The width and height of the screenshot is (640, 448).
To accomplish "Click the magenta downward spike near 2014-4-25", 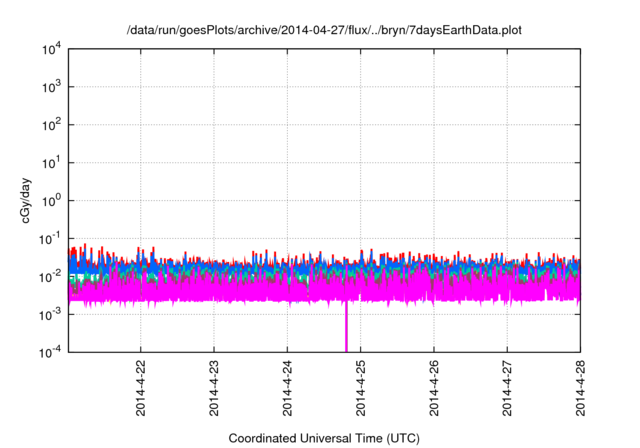I will click(x=347, y=328).
